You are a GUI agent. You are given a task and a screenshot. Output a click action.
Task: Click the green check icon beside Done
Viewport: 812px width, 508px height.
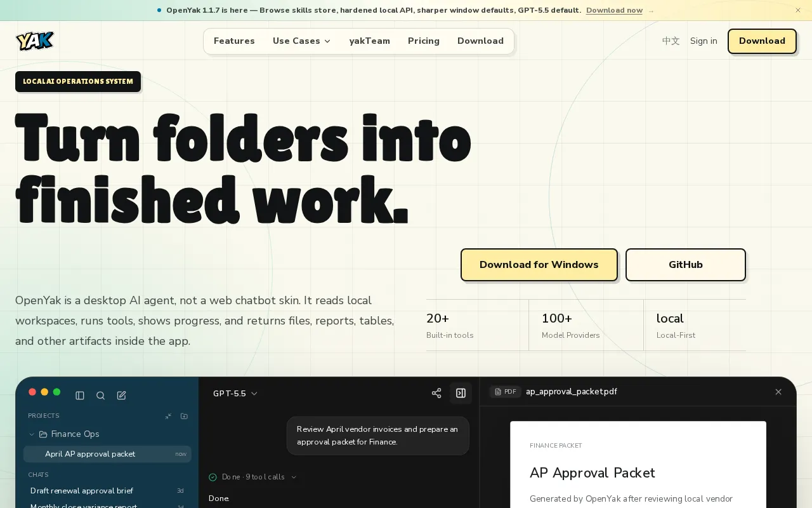(213, 477)
